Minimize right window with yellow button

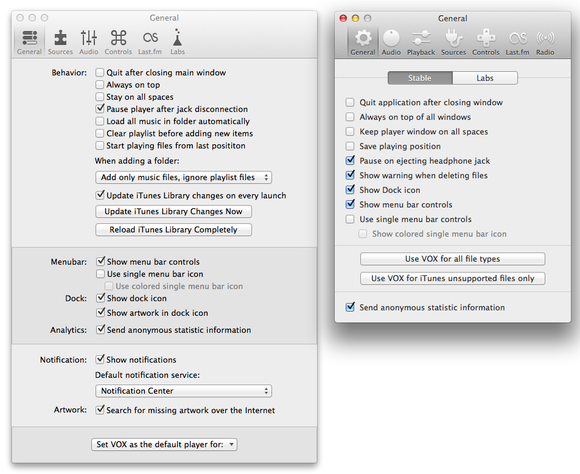click(x=355, y=18)
